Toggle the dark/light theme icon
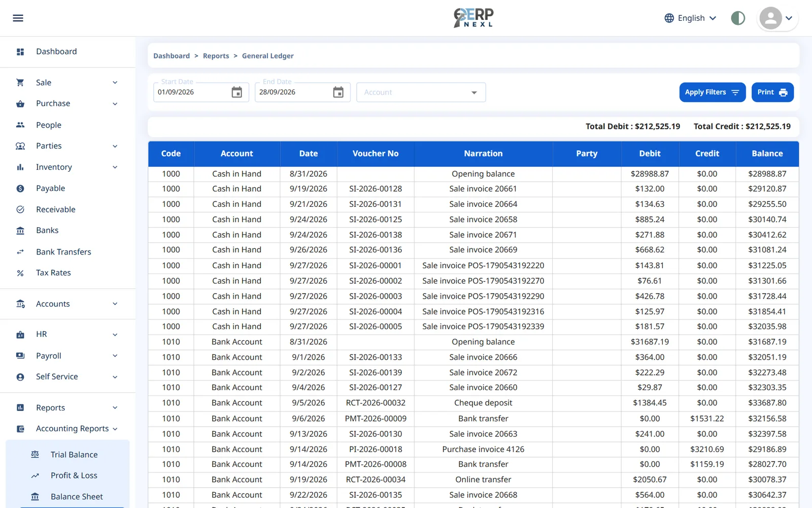The image size is (812, 508). [x=738, y=18]
